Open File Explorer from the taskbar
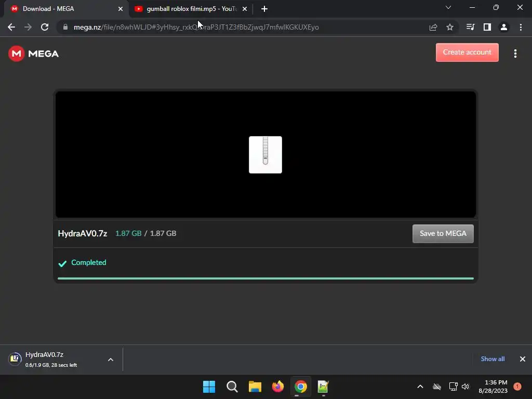The image size is (532, 399). tap(255, 387)
